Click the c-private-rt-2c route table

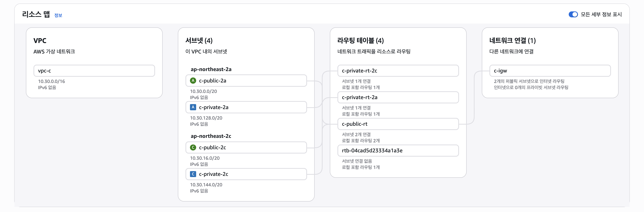398,71
